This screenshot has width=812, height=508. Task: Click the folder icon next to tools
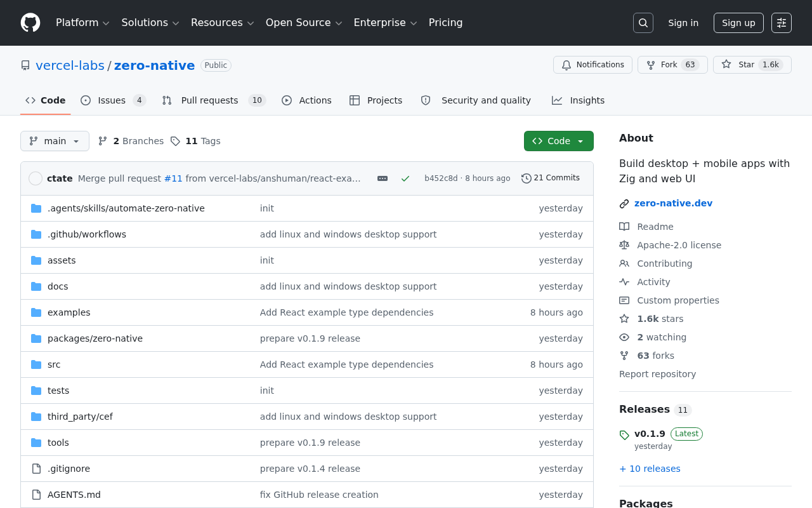pyautogui.click(x=36, y=443)
